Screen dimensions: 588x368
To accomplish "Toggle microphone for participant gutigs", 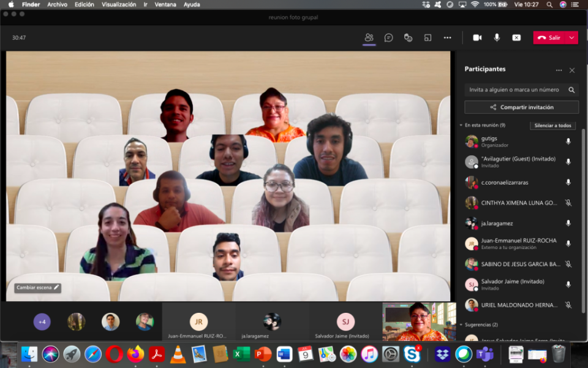I will pos(568,142).
